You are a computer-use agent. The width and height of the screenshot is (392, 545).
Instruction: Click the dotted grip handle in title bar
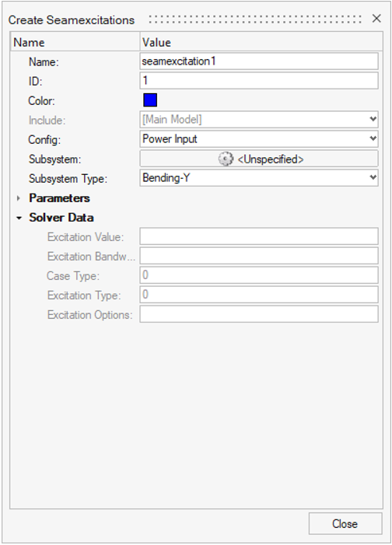tap(255, 19)
